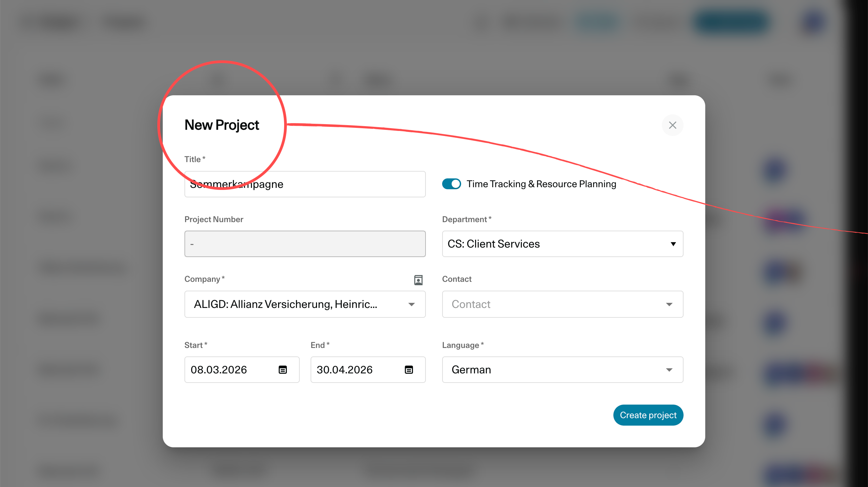Screen dimensions: 868x487
Task: Click the New Project heading
Action: (x=222, y=125)
